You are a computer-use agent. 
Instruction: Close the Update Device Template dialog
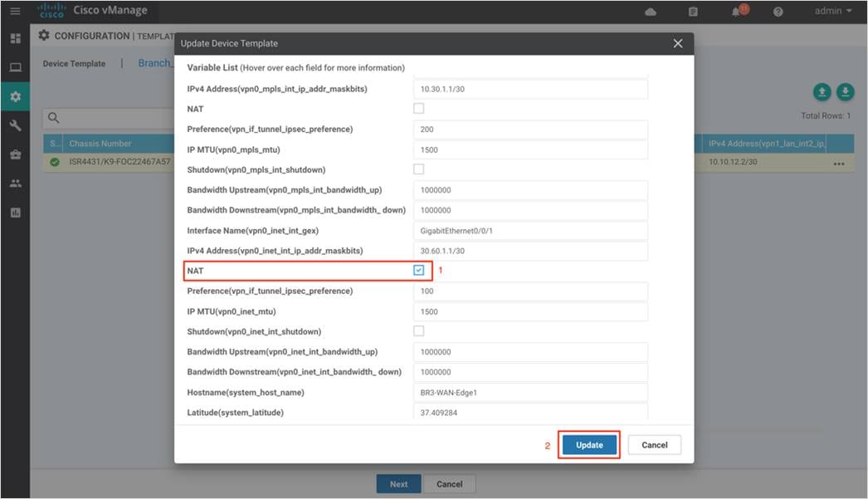[678, 43]
